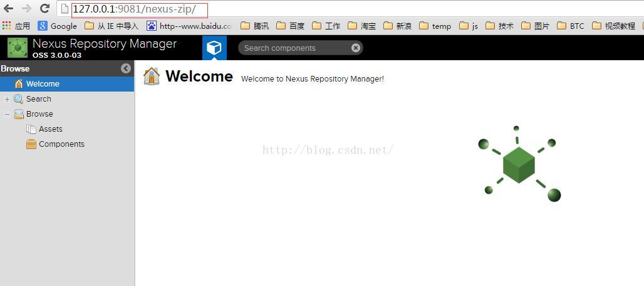The height and width of the screenshot is (286, 644).
Task: Click the browser forward arrow
Action: coord(26,9)
